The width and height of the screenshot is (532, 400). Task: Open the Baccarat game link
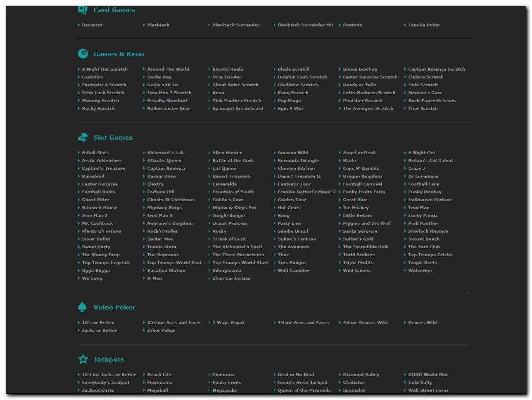[x=92, y=25]
